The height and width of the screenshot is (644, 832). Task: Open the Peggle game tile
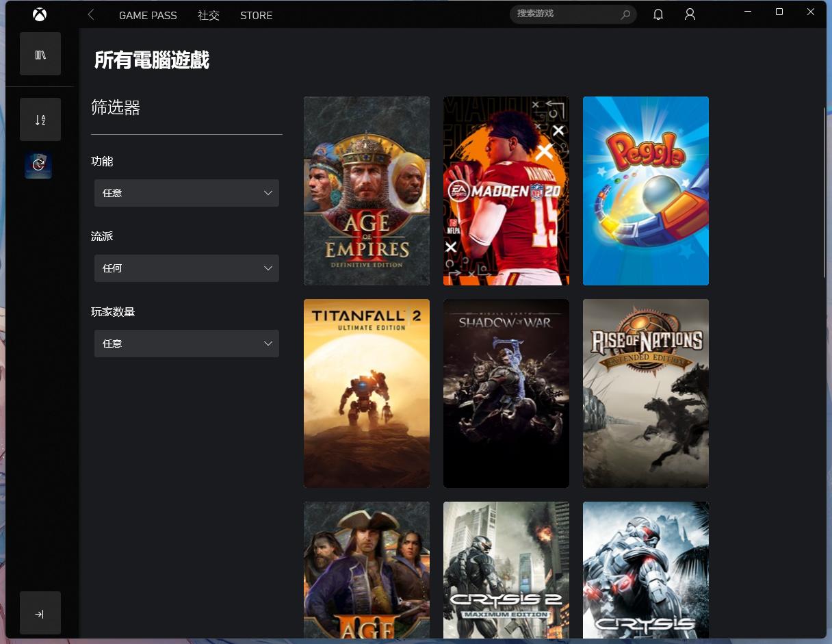pyautogui.click(x=645, y=190)
